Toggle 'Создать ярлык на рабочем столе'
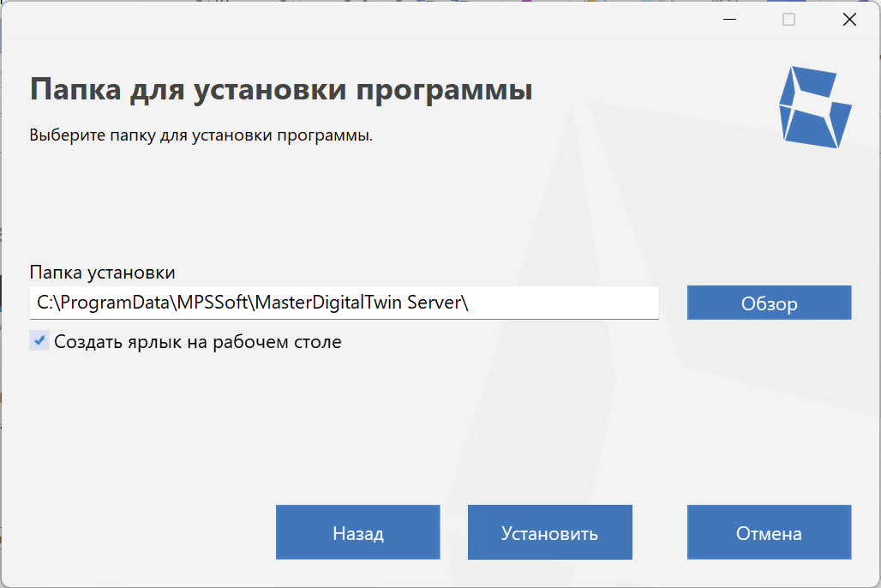Image resolution: width=881 pixels, height=588 pixels. click(x=39, y=340)
